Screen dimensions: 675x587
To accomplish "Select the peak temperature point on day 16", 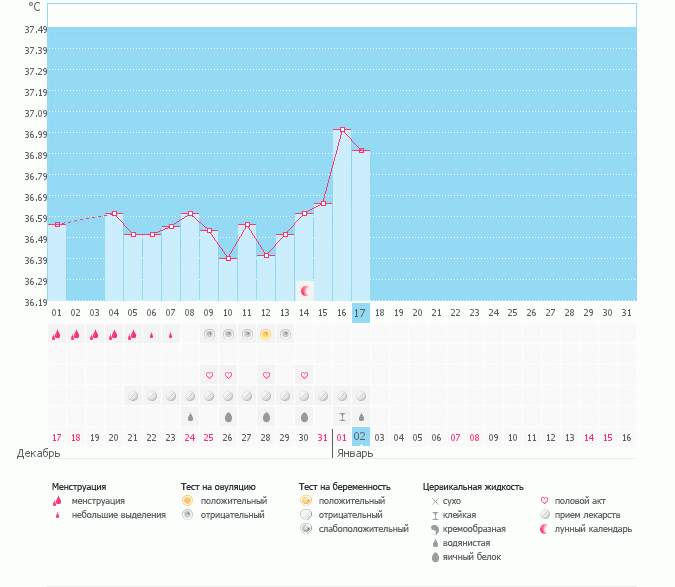I will pyautogui.click(x=342, y=130).
